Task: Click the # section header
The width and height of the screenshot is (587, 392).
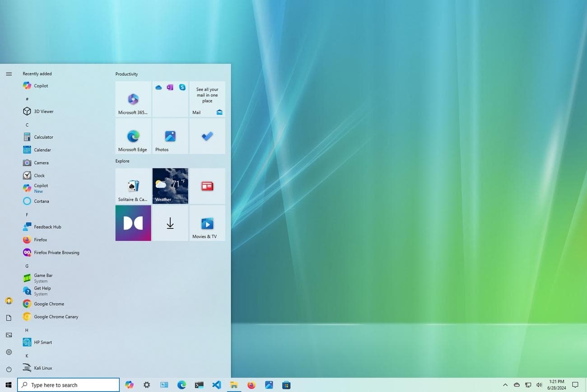Action: (27, 99)
